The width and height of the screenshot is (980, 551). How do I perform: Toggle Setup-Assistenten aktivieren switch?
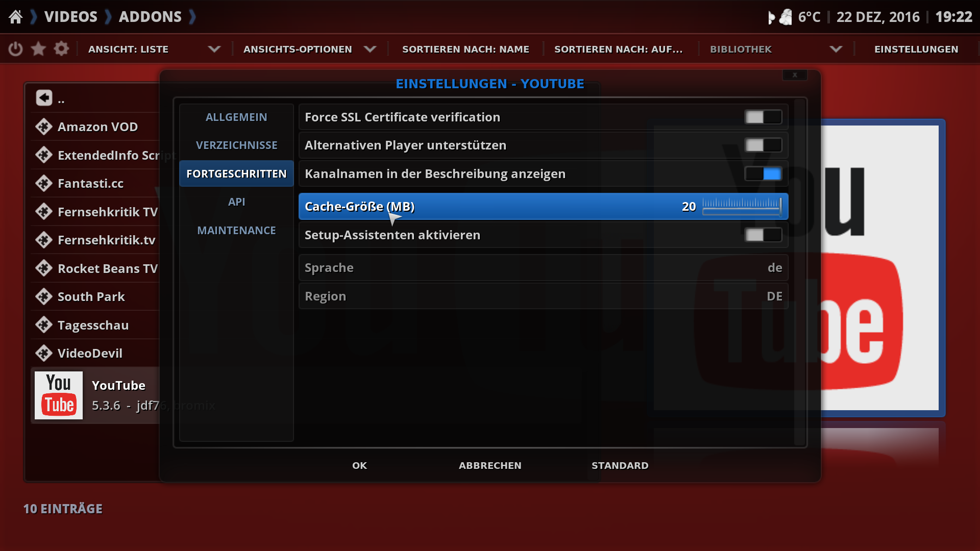(x=763, y=235)
